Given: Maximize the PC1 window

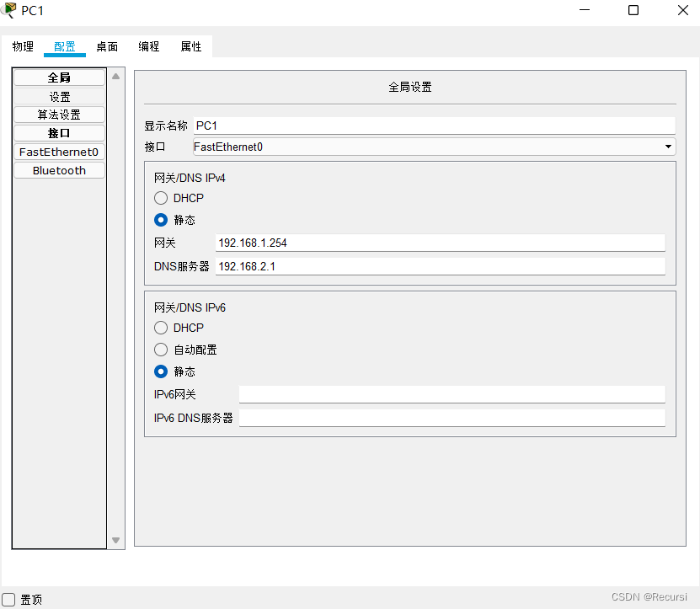Looking at the screenshot, I should [633, 10].
